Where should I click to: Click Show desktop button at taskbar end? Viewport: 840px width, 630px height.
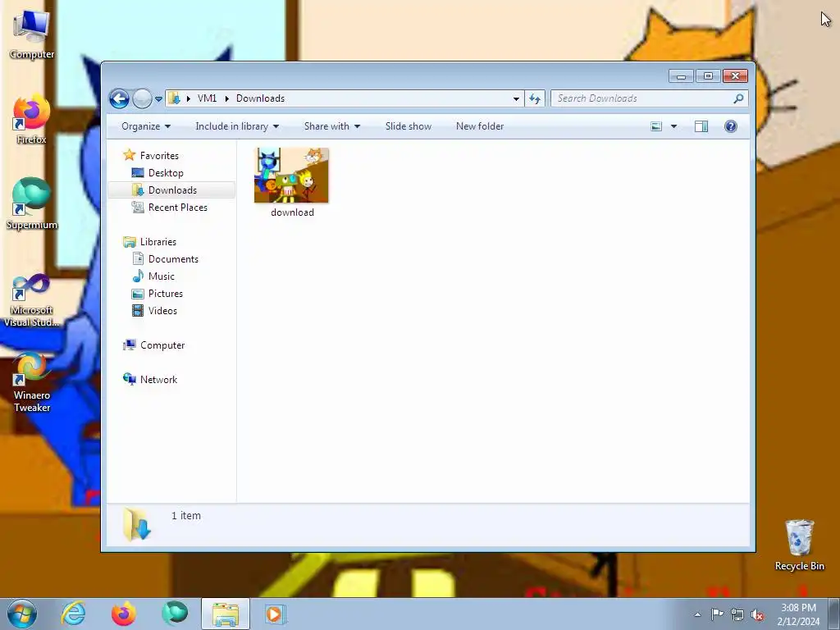tap(834, 614)
